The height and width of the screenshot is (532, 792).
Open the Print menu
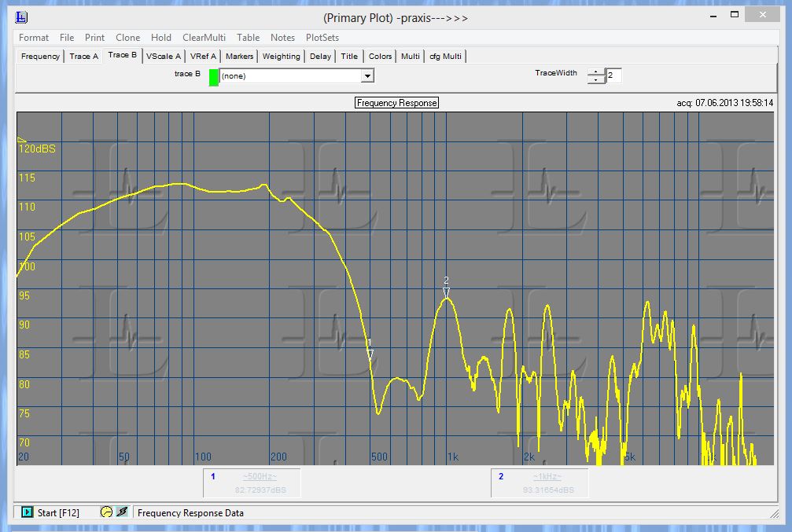[94, 38]
